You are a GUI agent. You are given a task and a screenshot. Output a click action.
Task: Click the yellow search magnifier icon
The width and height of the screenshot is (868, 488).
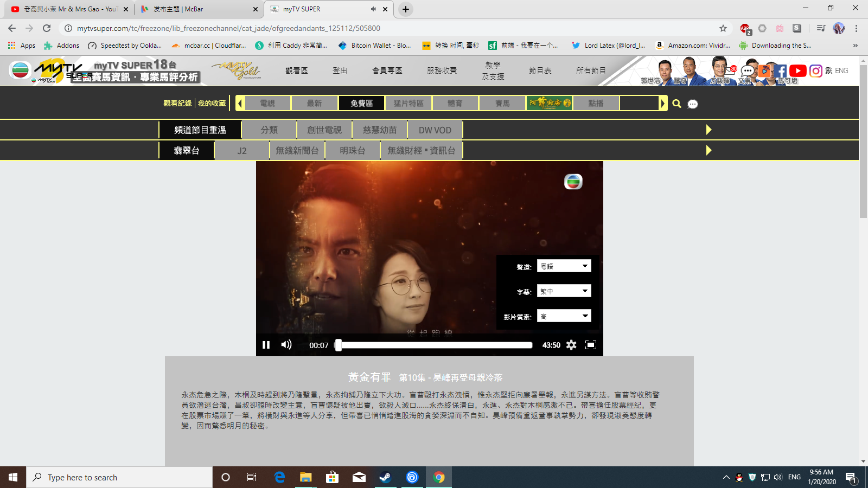click(x=676, y=104)
